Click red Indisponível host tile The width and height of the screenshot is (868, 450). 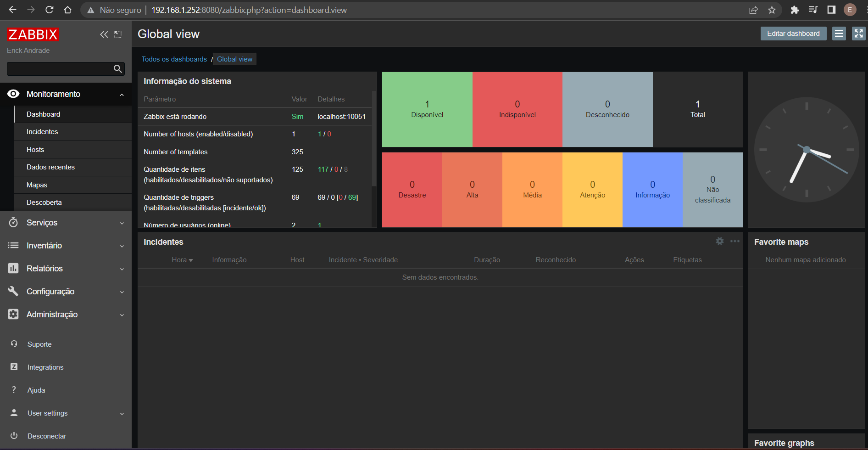pyautogui.click(x=517, y=109)
